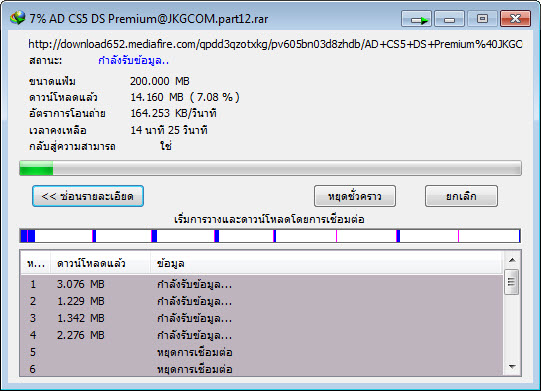This screenshot has width=541, height=391.
Task: Click the ข้อมูล column header
Action: coord(326,264)
